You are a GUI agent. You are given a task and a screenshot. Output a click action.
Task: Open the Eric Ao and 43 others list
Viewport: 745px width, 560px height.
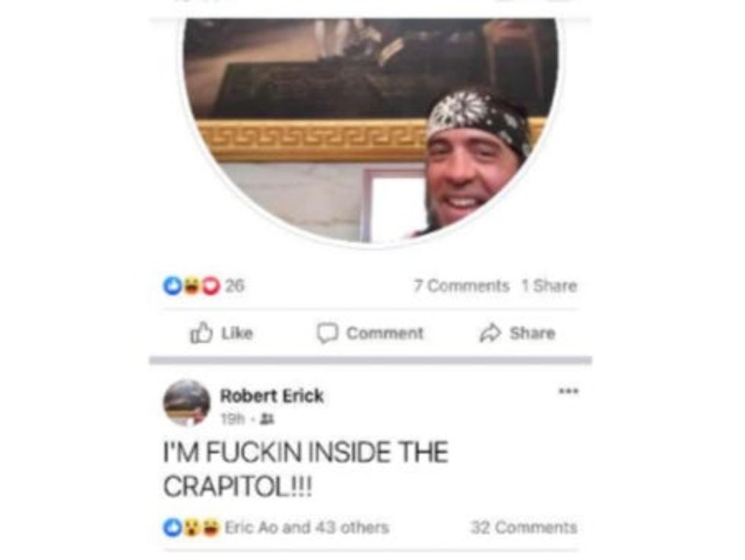tap(306, 527)
